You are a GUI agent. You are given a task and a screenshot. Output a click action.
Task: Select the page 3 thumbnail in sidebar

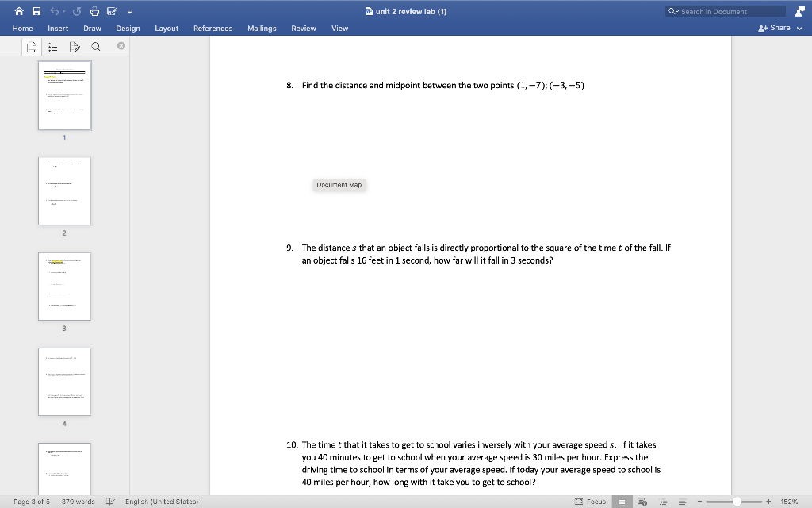click(64, 287)
